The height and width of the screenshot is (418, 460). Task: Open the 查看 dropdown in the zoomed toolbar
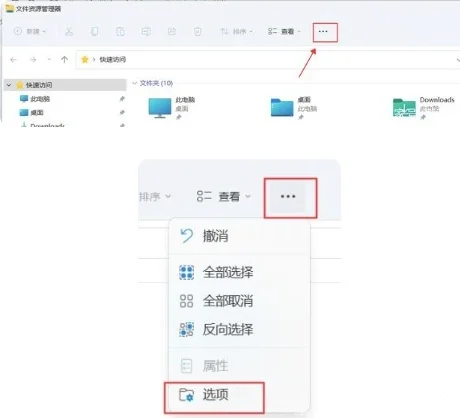coord(223,196)
